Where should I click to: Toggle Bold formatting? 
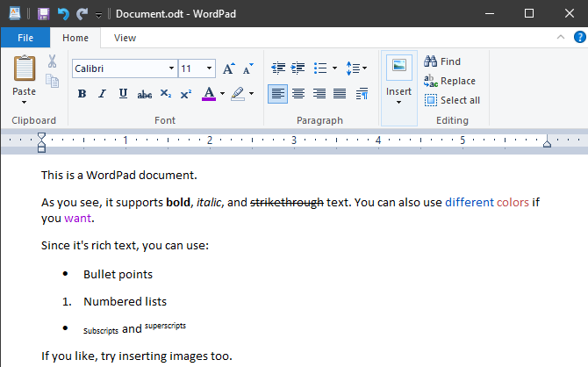point(82,94)
